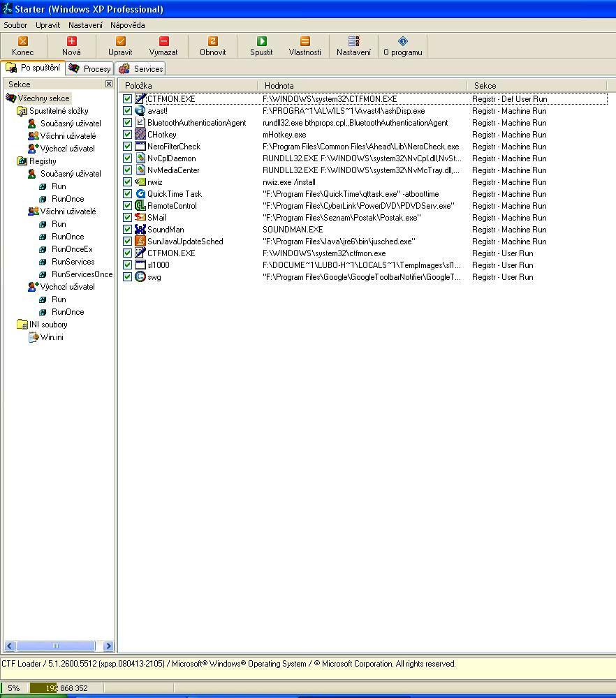The width and height of the screenshot is (616, 698).
Task: Click the Upravit edit toolbar icon
Action: (120, 41)
